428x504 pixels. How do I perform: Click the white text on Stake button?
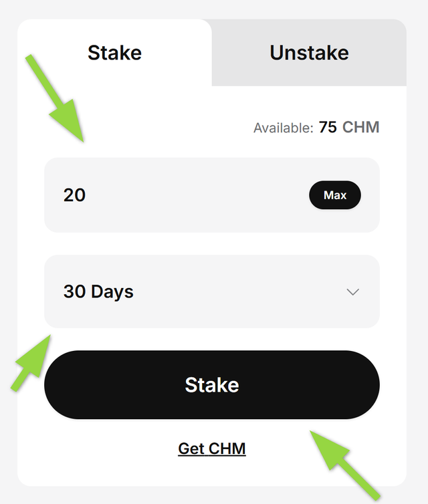(212, 385)
